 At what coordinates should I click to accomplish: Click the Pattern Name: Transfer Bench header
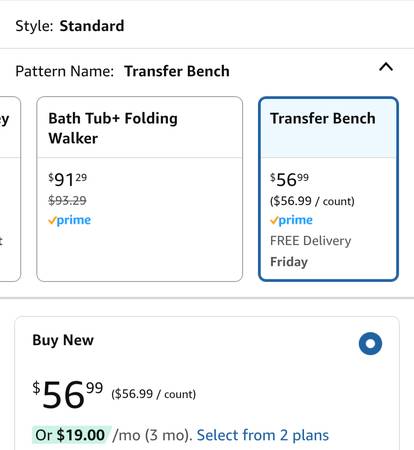pyautogui.click(x=122, y=71)
